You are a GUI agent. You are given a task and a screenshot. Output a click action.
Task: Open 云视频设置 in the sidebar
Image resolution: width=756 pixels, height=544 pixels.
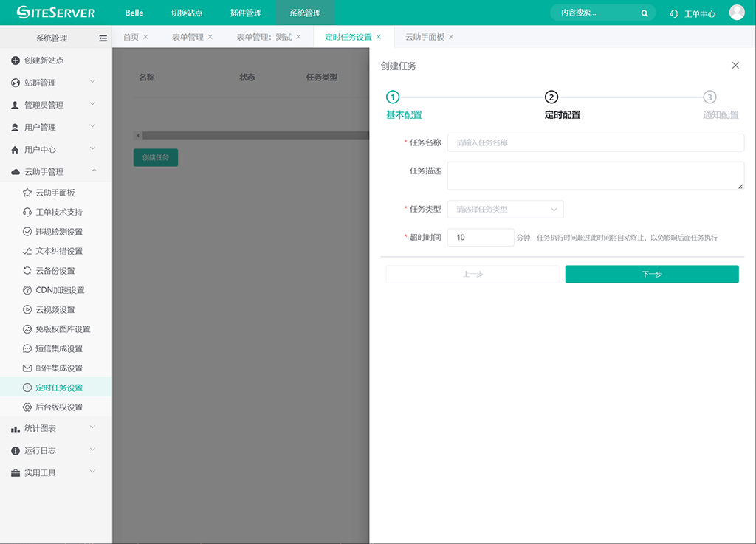click(x=55, y=310)
